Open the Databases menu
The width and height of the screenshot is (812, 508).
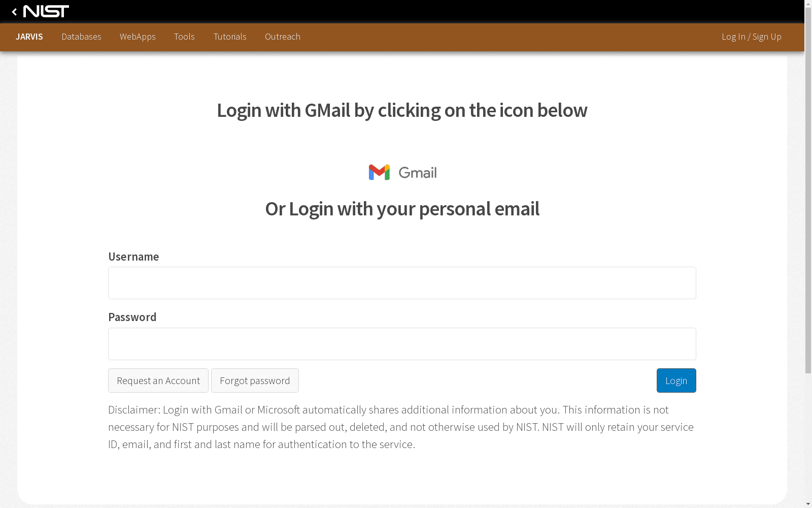click(x=81, y=37)
